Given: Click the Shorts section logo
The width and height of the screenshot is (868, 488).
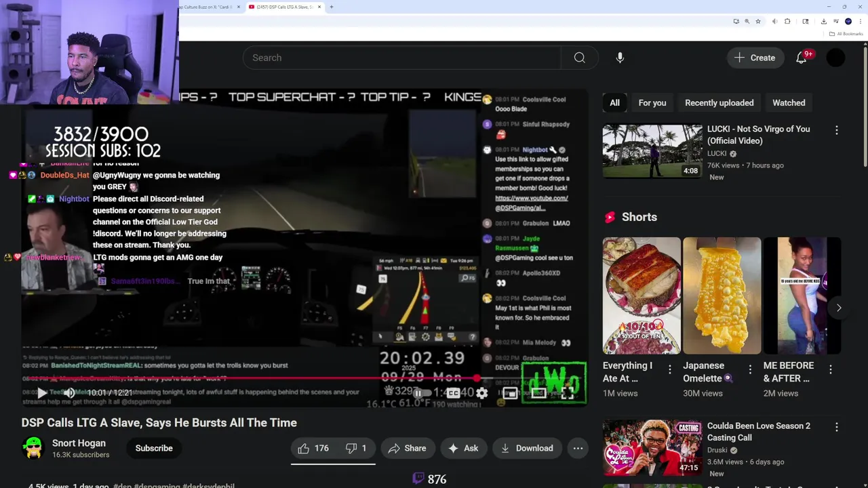Looking at the screenshot, I should pyautogui.click(x=610, y=217).
